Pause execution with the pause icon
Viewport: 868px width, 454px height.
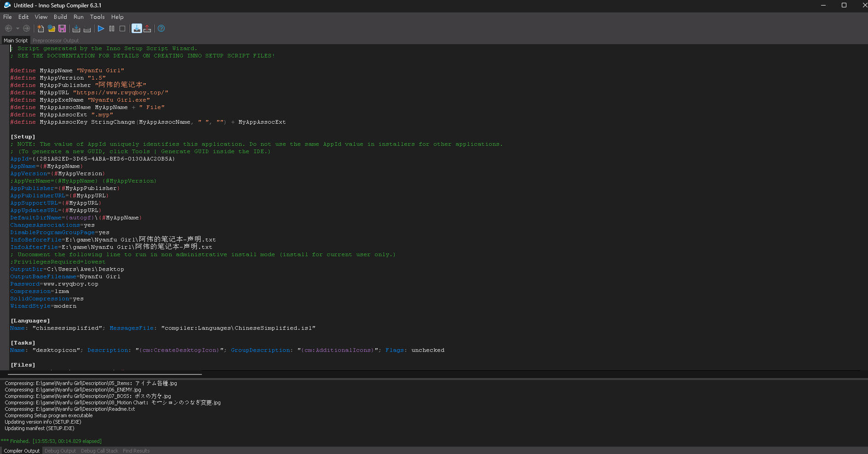click(112, 29)
